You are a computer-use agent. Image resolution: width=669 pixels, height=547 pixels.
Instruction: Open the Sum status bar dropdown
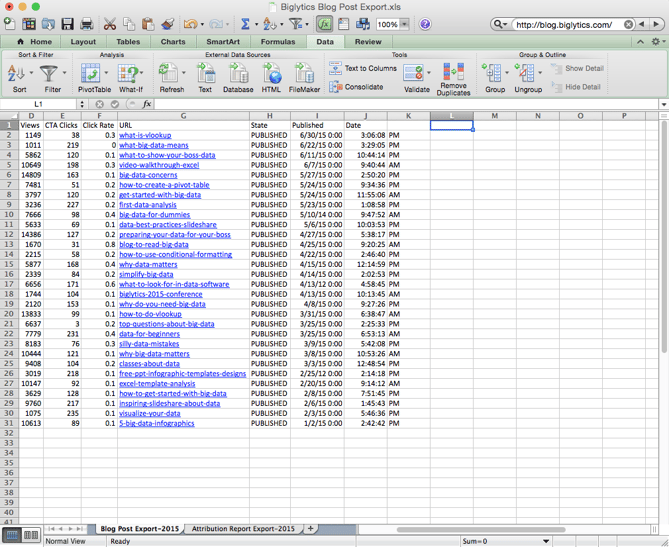click(x=547, y=541)
